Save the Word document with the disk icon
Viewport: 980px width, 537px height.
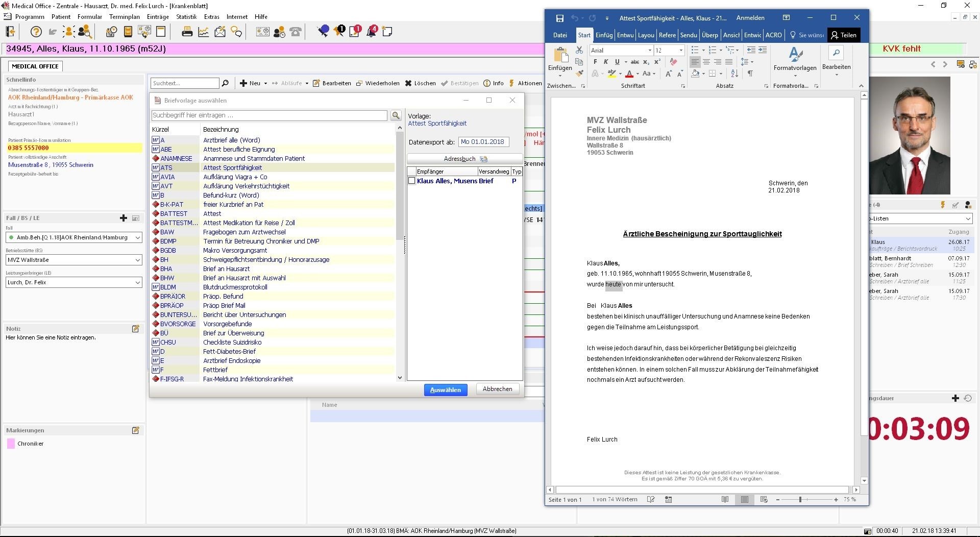[560, 18]
